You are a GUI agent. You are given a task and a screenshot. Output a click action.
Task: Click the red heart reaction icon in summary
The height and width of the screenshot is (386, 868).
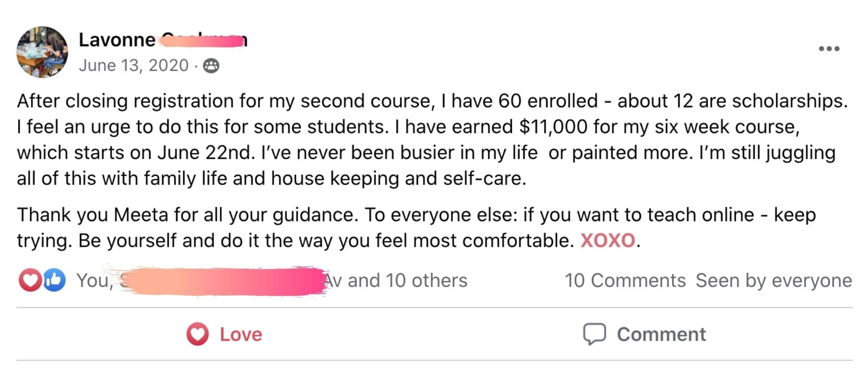pos(30,280)
